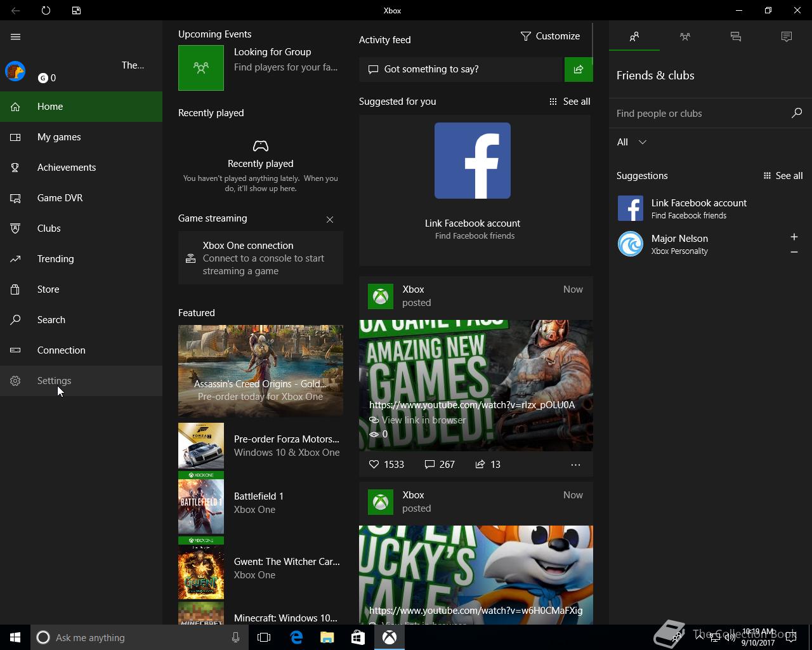Expand the All filter dropdown
Viewport: 812px width, 650px height.
coord(632,142)
